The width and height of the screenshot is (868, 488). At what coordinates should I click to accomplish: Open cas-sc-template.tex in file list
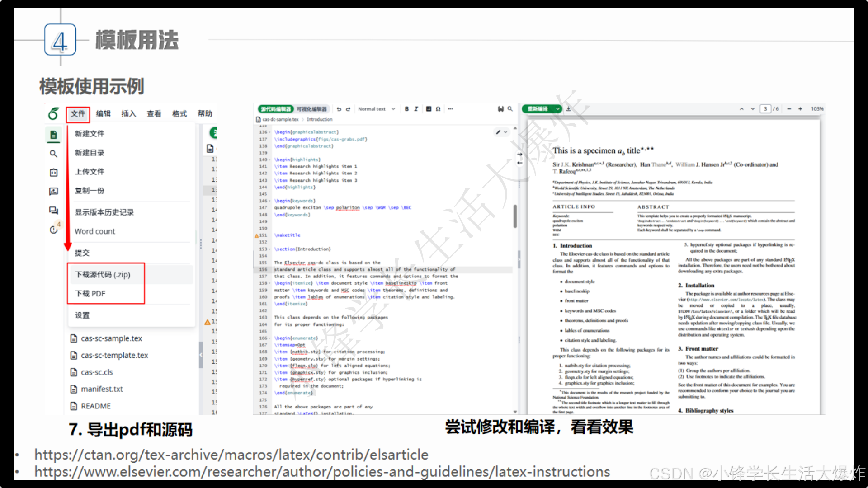pyautogui.click(x=114, y=356)
